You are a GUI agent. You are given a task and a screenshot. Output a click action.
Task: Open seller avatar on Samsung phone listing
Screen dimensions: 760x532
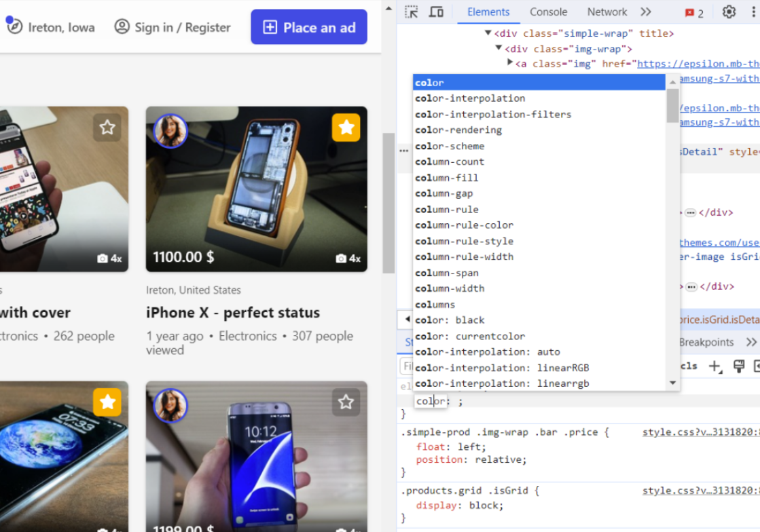tap(170, 405)
